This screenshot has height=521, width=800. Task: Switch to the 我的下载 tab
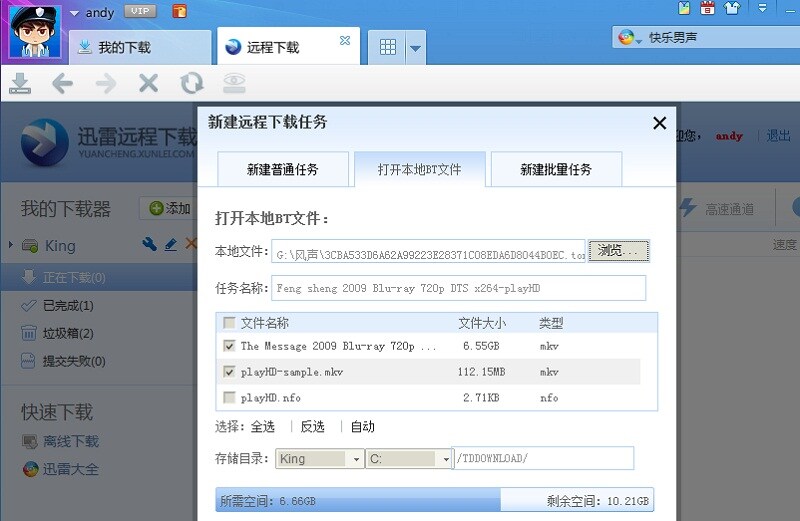click(140, 47)
